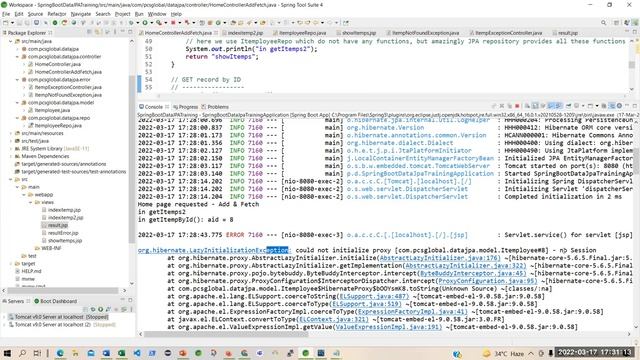Image resolution: width=640 pixels, height=360 pixels.
Task: Click ExpressionFactoryImpl.java:41 link
Action: point(412,312)
